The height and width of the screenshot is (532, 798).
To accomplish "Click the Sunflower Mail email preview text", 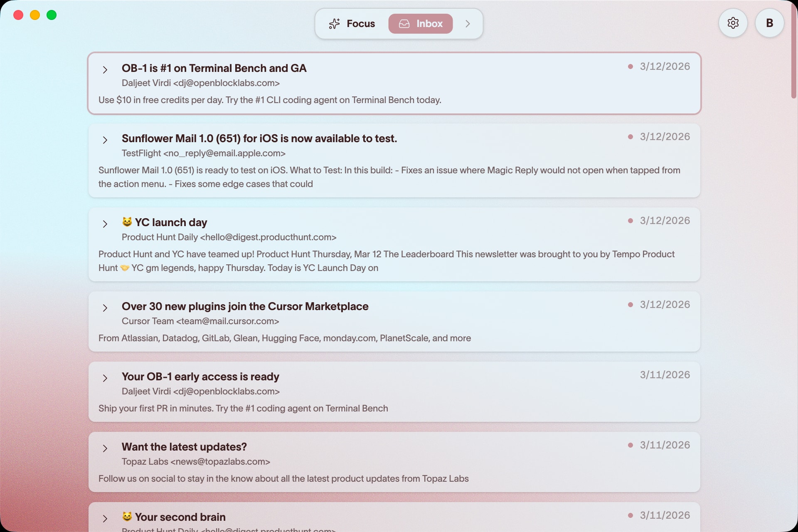I will click(389, 177).
